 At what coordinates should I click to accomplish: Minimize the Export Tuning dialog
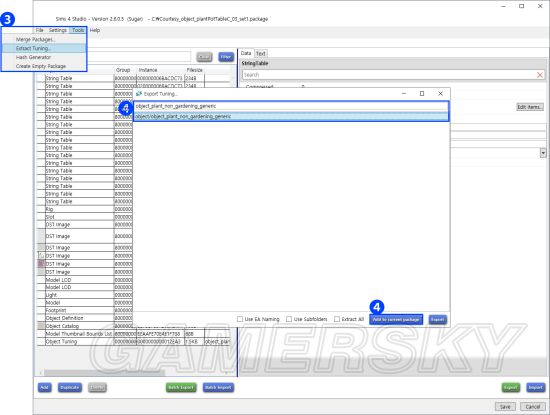point(404,94)
